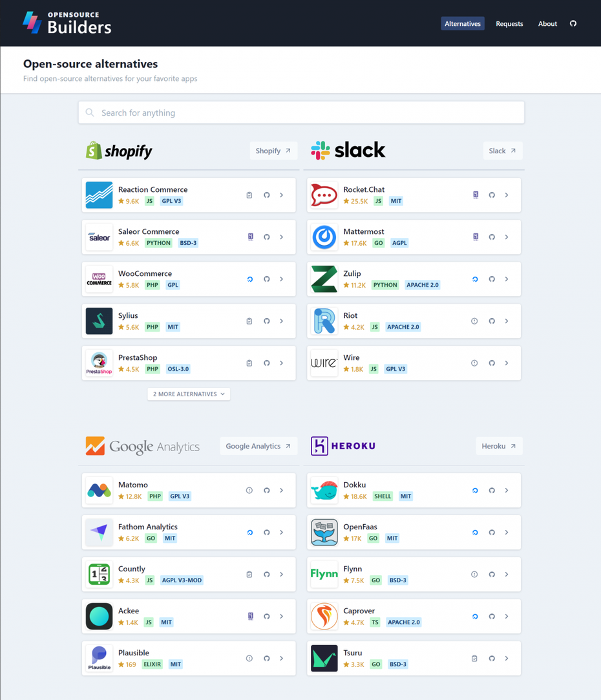This screenshot has width=601, height=700.
Task: Visit Heroku external link button
Action: [499, 446]
